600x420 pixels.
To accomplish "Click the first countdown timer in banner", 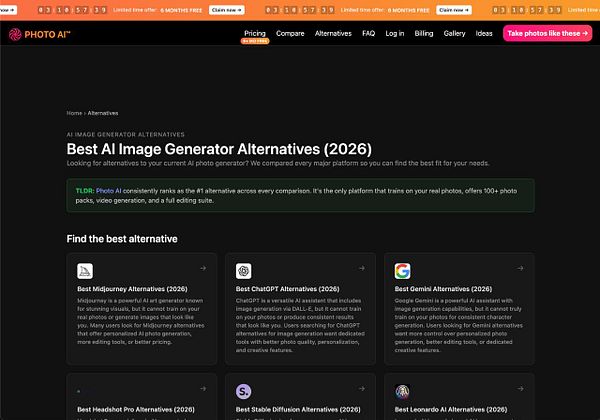I will pyautogui.click(x=72, y=10).
